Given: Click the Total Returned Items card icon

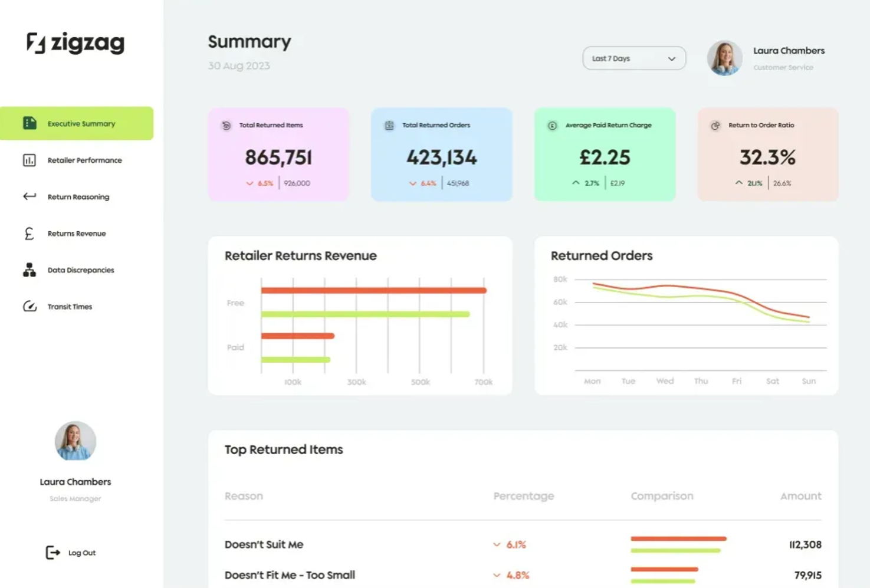Looking at the screenshot, I should pos(226,125).
